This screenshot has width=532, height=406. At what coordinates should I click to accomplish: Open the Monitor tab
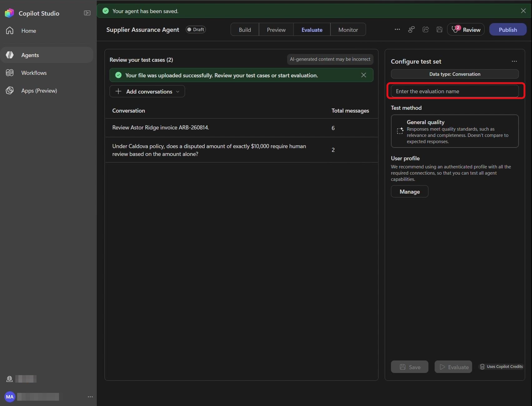pyautogui.click(x=348, y=30)
